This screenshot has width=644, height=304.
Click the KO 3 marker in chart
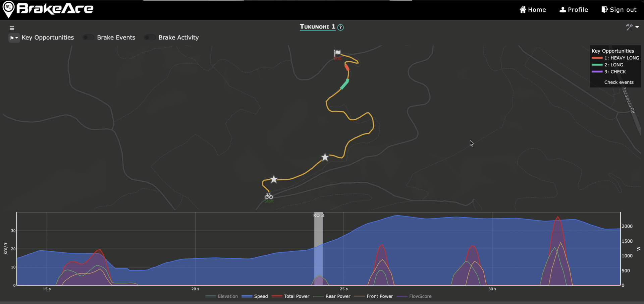[318, 215]
